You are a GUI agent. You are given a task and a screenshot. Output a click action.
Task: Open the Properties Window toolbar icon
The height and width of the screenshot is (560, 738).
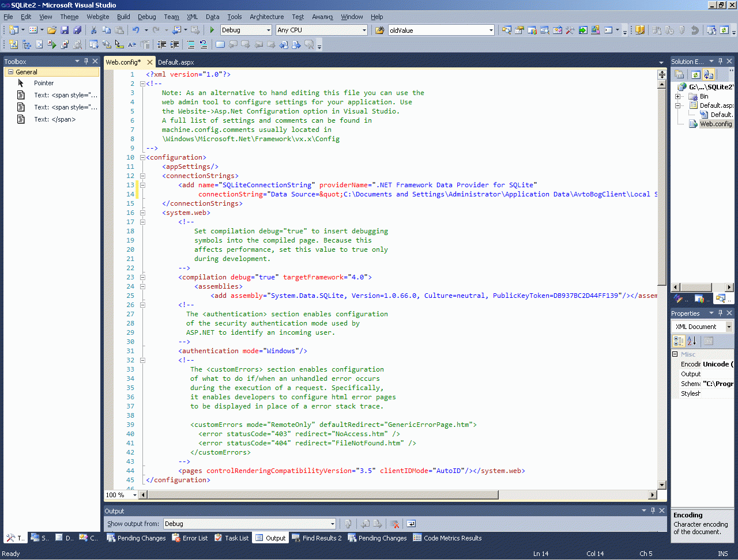point(519,30)
